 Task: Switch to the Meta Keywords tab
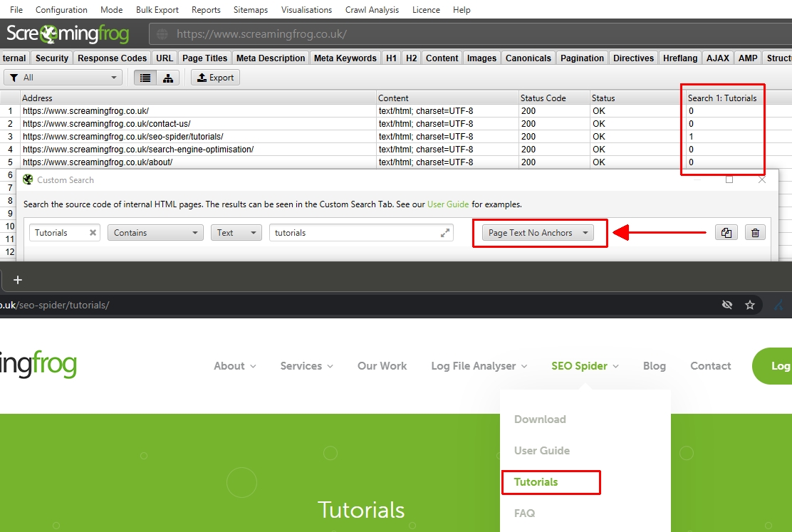point(345,58)
